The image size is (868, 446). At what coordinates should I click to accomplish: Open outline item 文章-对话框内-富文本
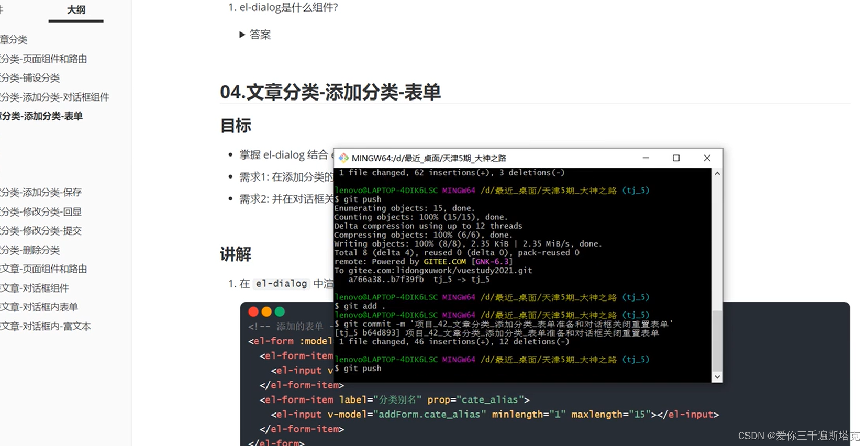pos(46,326)
